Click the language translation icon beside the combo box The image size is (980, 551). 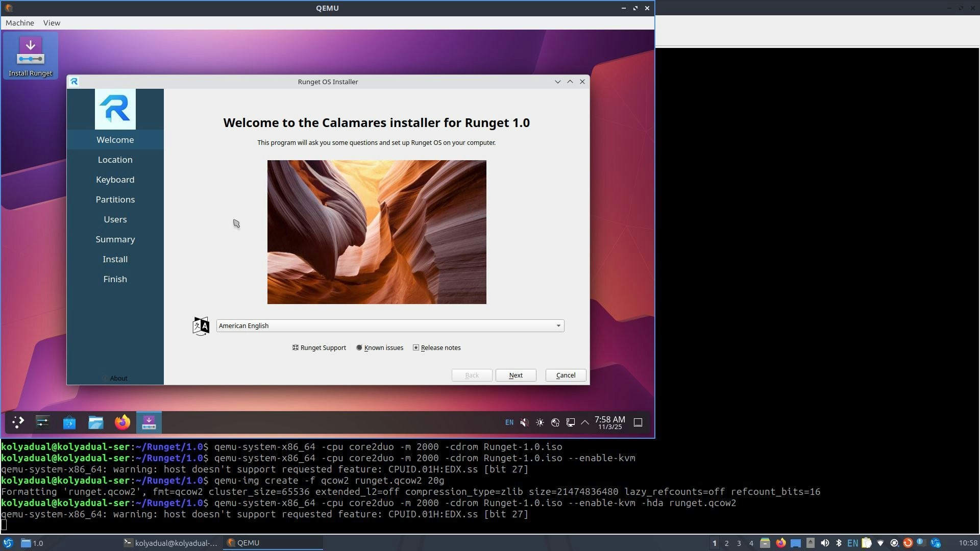[x=201, y=325]
